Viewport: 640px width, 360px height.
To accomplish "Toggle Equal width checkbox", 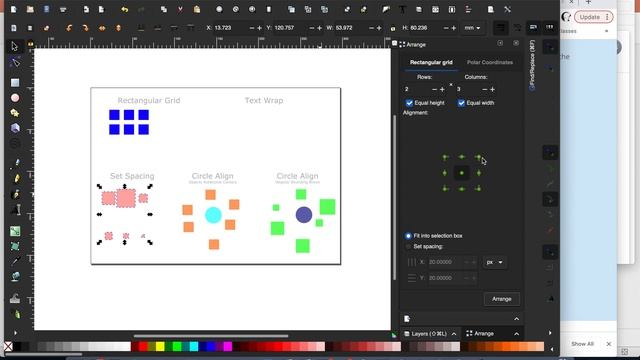I will [x=461, y=103].
